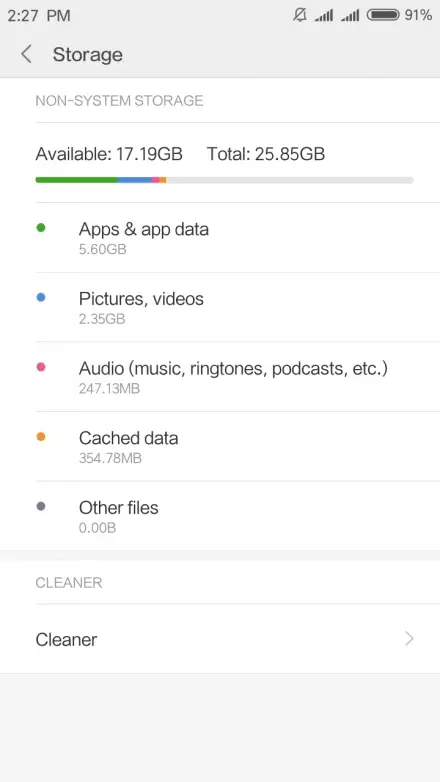Tap the Available: 17.19GB text
The image size is (440, 782).
(109, 154)
